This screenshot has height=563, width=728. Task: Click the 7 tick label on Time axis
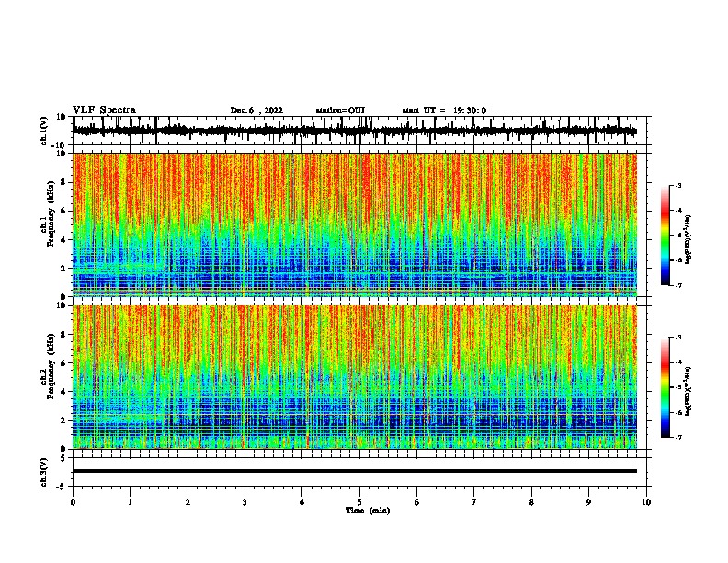pos(474,502)
